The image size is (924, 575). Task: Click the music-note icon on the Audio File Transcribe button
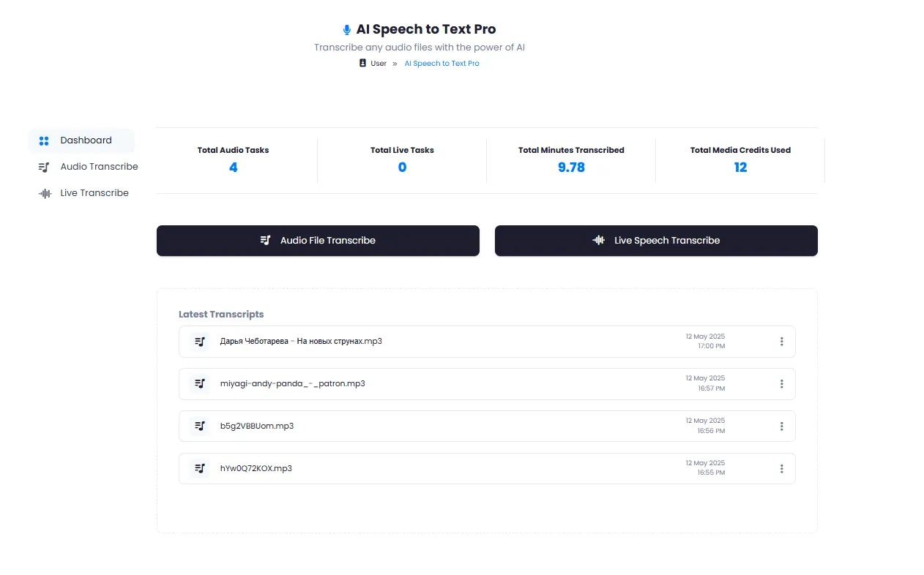click(x=266, y=240)
